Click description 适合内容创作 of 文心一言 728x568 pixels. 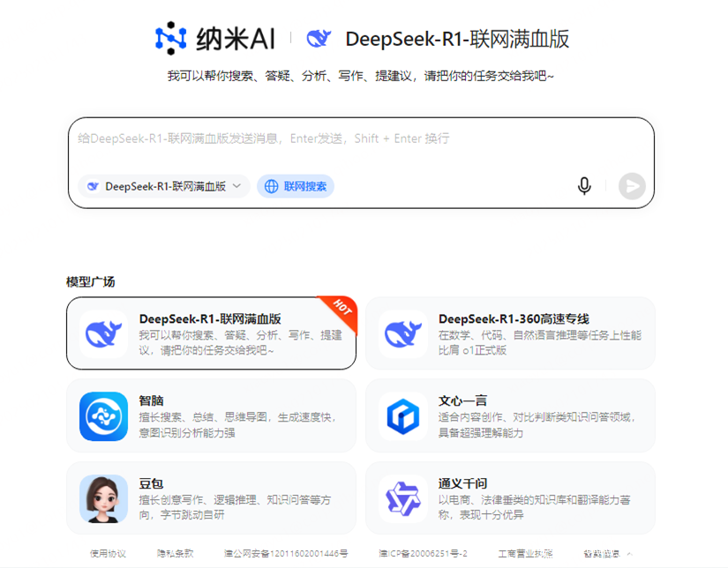(x=537, y=425)
